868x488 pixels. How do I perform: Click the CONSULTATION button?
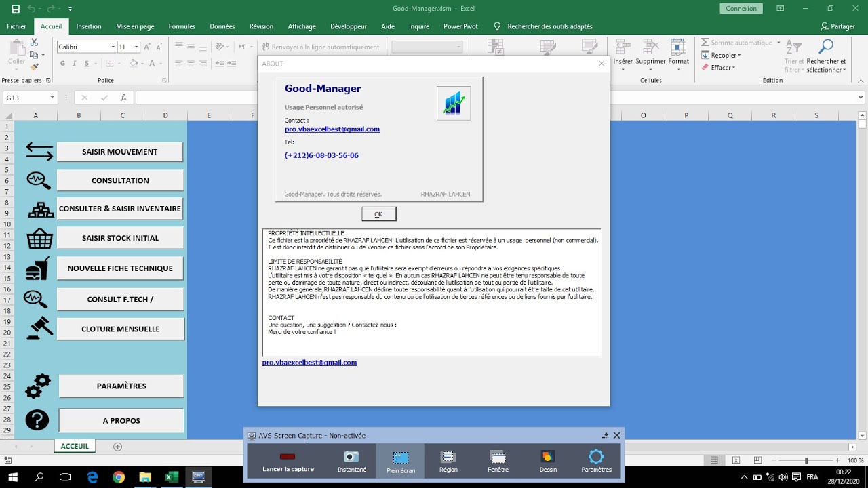[x=120, y=180]
